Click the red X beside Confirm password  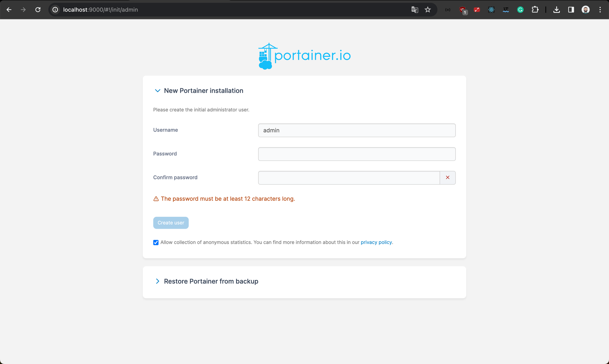point(448,178)
